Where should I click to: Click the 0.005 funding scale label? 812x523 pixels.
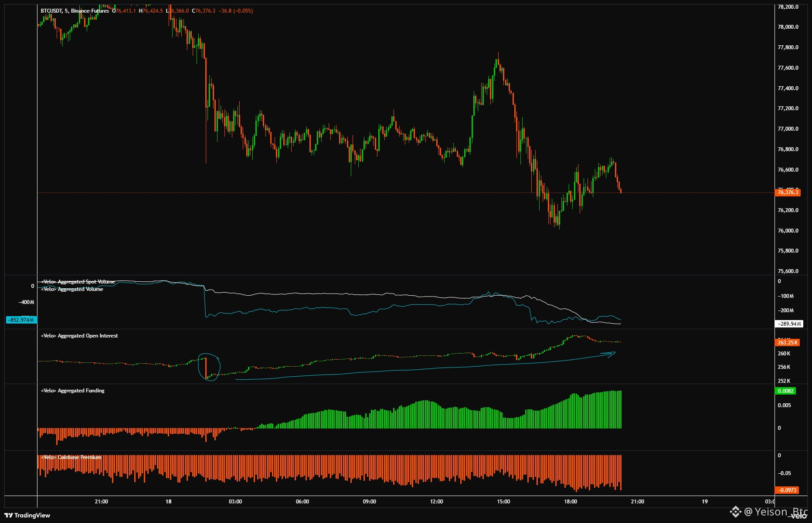pos(784,405)
